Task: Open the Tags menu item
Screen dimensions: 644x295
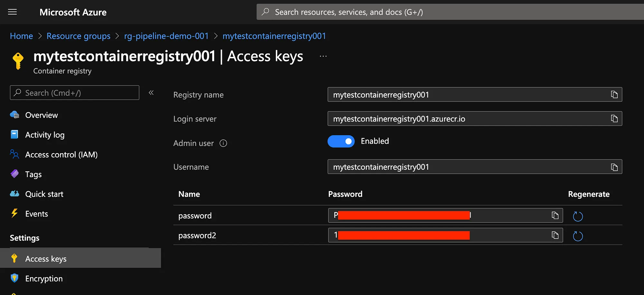Action: (33, 174)
